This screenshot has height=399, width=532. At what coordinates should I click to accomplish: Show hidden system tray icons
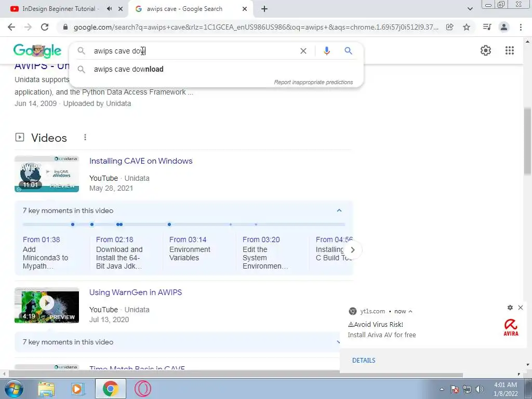click(442, 389)
